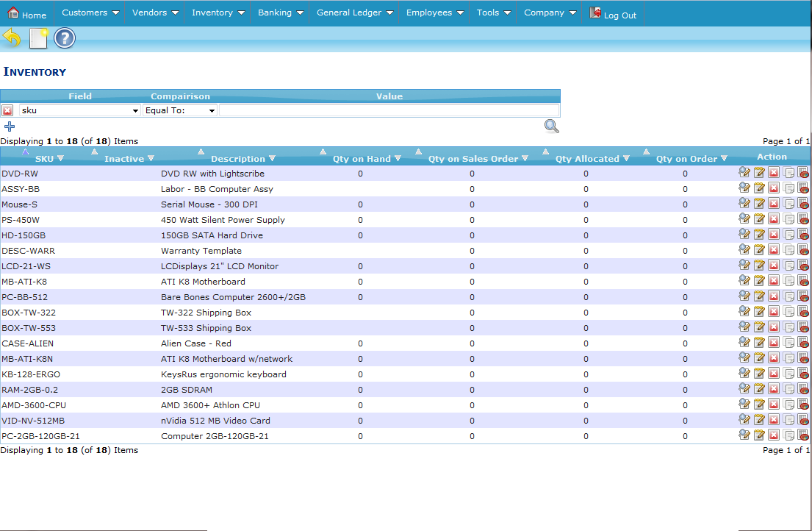The image size is (812, 531).
Task: Open the Equal To comparison dropdown
Action: (x=180, y=110)
